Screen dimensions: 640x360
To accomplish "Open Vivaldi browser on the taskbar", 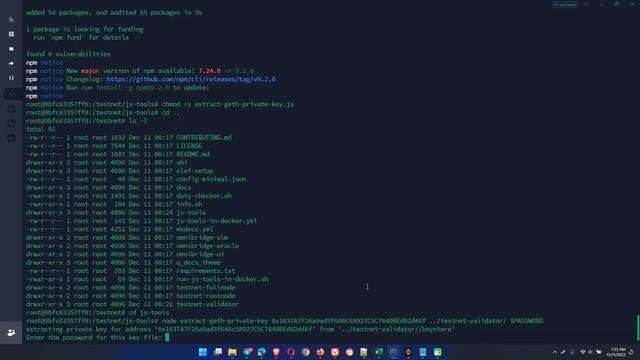I will pyautogui.click(x=335, y=352).
